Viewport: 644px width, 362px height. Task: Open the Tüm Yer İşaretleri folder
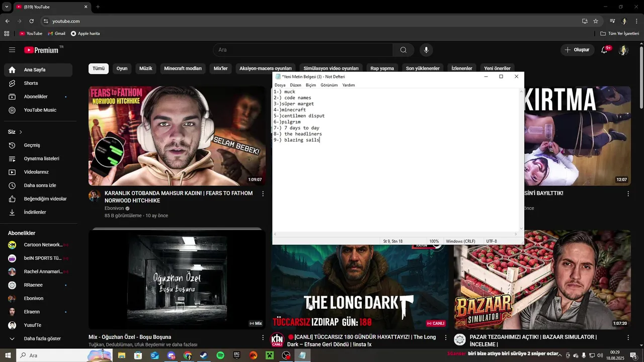coord(619,34)
